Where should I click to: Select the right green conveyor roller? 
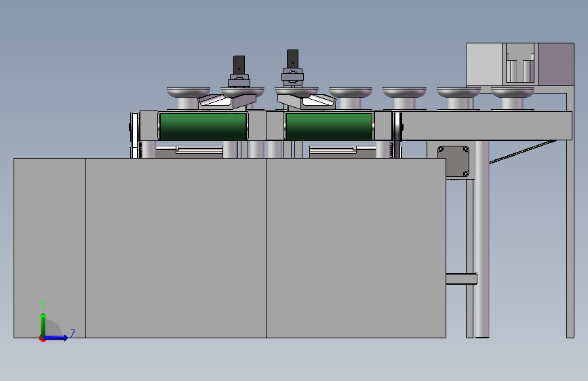[x=329, y=126]
